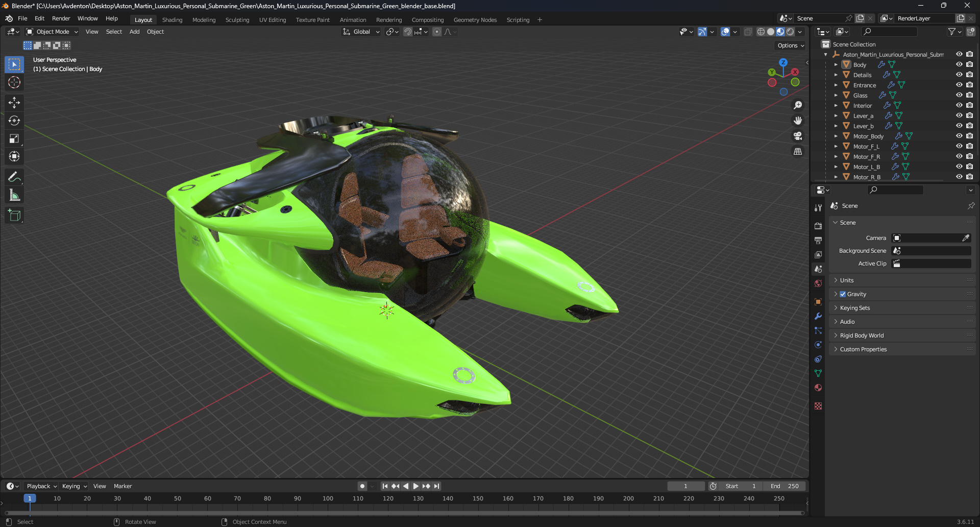Select the Measure tool
Viewport: 980px width, 527px height.
[x=14, y=195]
